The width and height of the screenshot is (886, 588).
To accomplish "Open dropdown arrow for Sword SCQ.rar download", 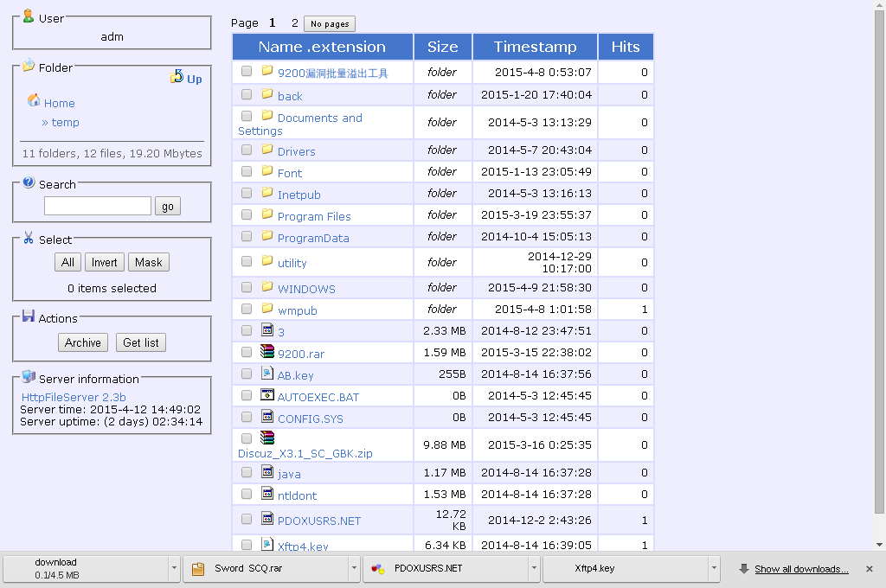I will [x=354, y=569].
